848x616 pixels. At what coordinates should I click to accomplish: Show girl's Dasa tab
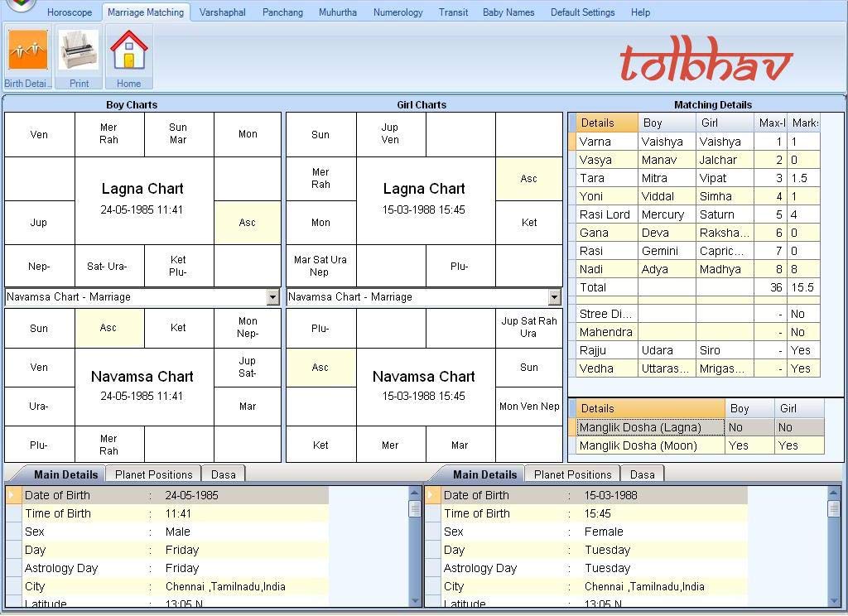(642, 474)
